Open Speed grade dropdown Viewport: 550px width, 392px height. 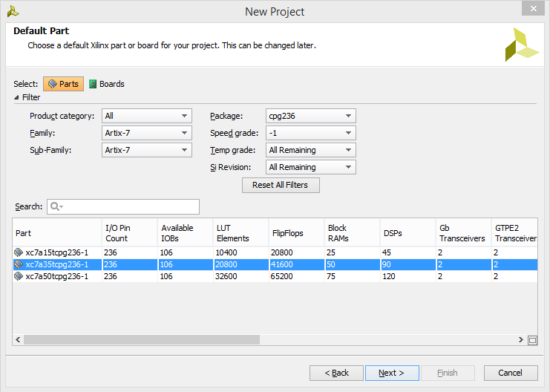311,133
